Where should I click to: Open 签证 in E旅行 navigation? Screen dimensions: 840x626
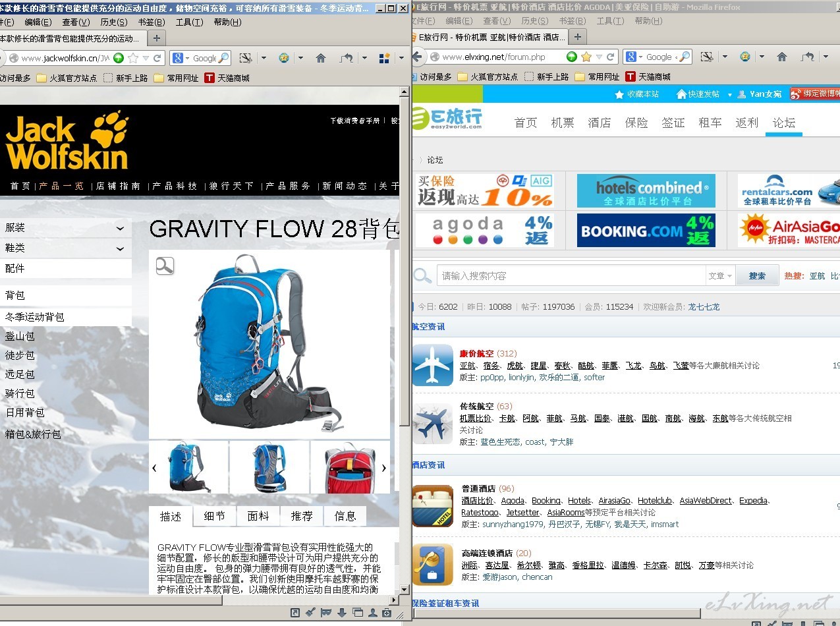(673, 123)
